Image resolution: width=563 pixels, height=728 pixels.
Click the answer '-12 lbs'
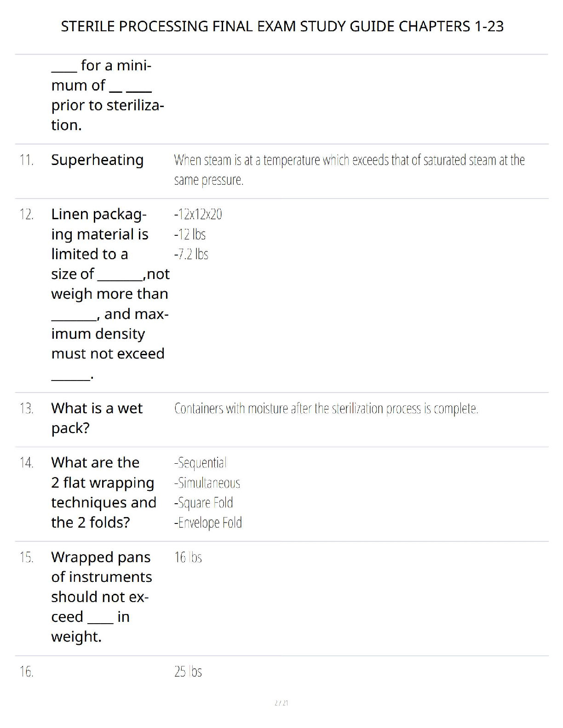190,234
